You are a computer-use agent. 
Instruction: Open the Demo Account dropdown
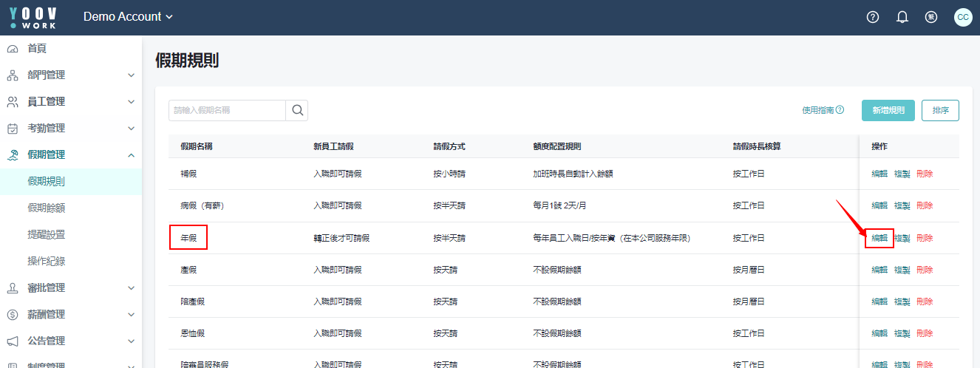point(128,17)
